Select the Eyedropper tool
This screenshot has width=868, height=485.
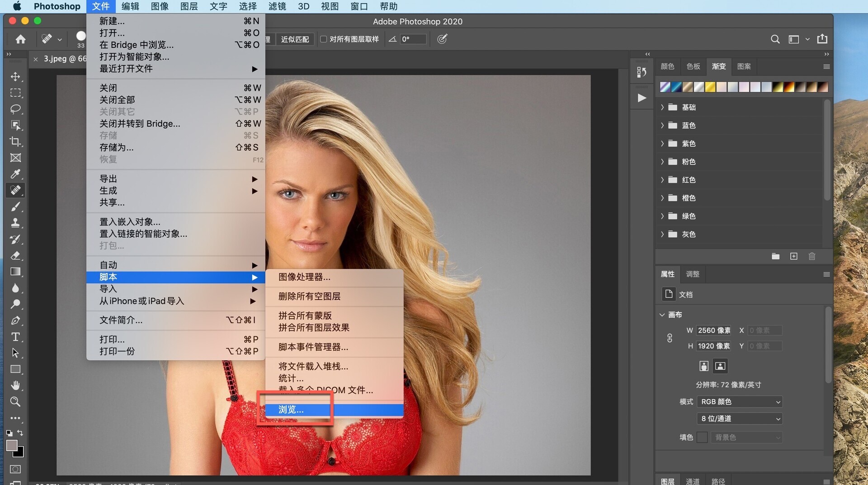[15, 174]
